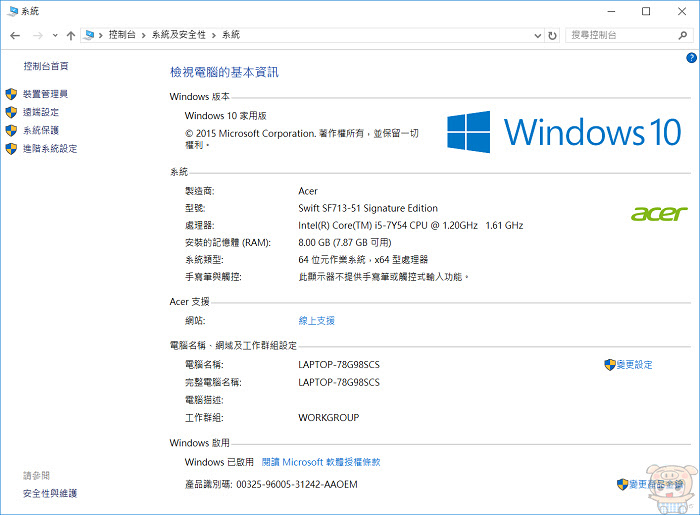Go back with the left arrow

click(15, 35)
